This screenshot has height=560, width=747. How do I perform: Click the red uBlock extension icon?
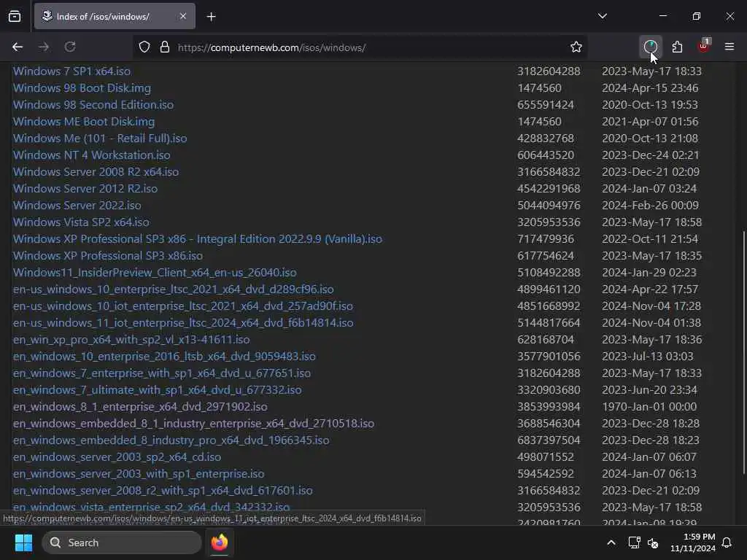pos(704,46)
